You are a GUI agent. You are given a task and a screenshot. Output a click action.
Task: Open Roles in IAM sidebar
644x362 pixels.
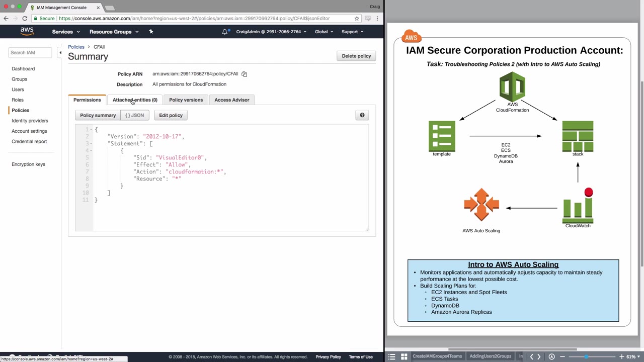pyautogui.click(x=18, y=100)
